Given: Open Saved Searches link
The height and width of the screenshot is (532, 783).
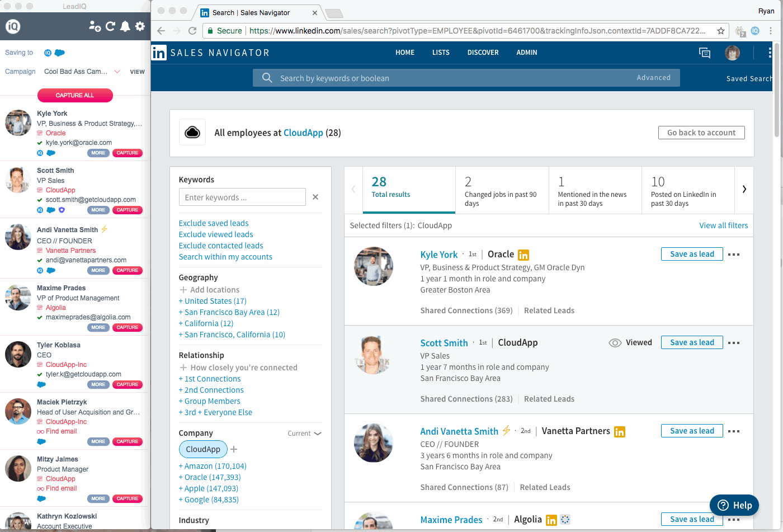Looking at the screenshot, I should 749,78.
